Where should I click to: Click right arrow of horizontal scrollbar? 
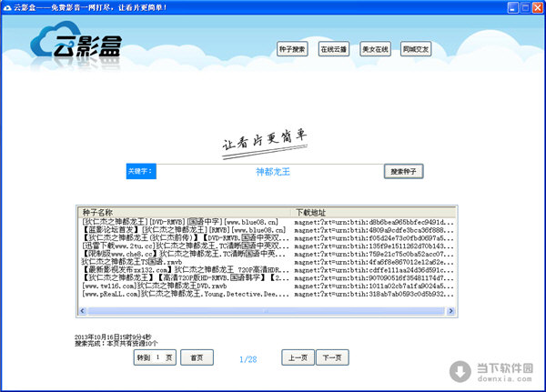450,311
